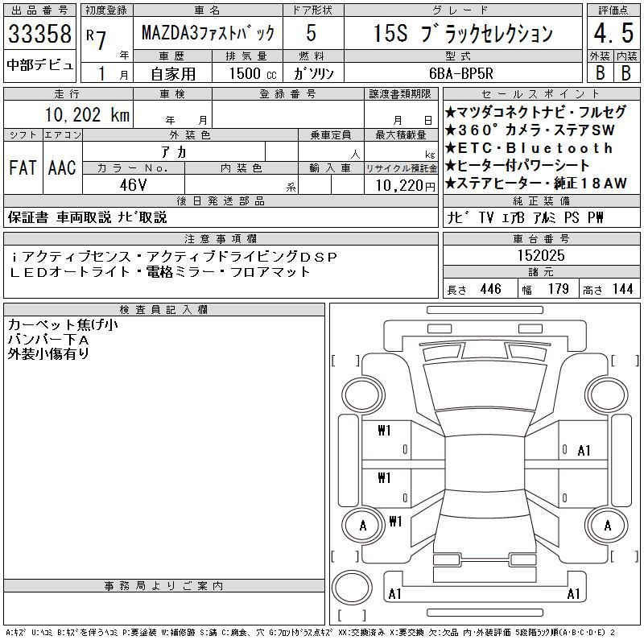Click the lot number 33358
Image resolution: width=644 pixels, height=644 pixels.
pyautogui.click(x=39, y=34)
